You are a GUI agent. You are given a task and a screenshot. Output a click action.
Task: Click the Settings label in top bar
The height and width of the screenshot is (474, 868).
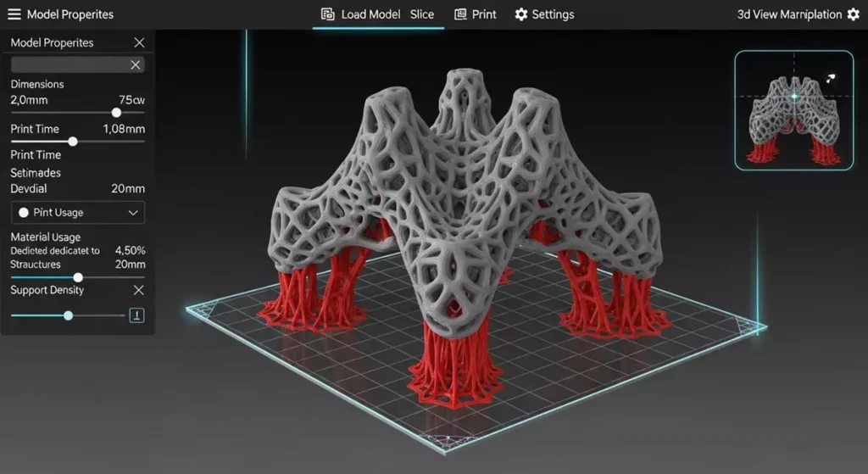pyautogui.click(x=553, y=14)
